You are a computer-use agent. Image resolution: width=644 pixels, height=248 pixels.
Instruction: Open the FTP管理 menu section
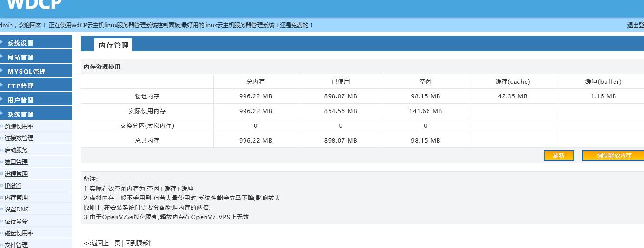tap(21, 86)
